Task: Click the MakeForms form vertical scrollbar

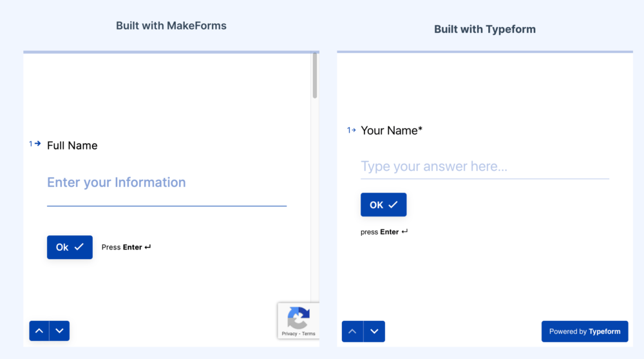Action: 315,75
